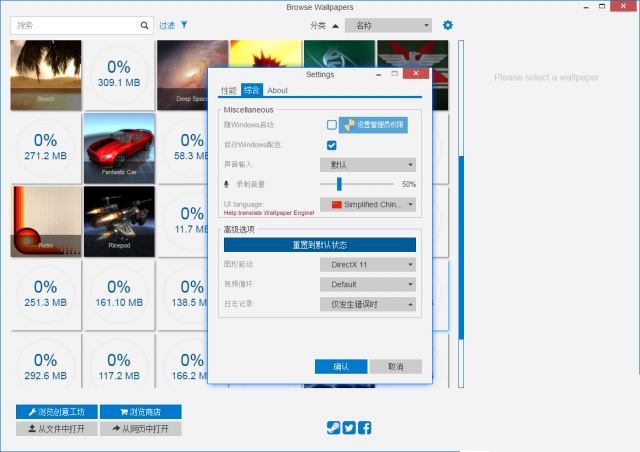Click the 确认 confirm button
This screenshot has height=452, width=640.
click(x=340, y=367)
